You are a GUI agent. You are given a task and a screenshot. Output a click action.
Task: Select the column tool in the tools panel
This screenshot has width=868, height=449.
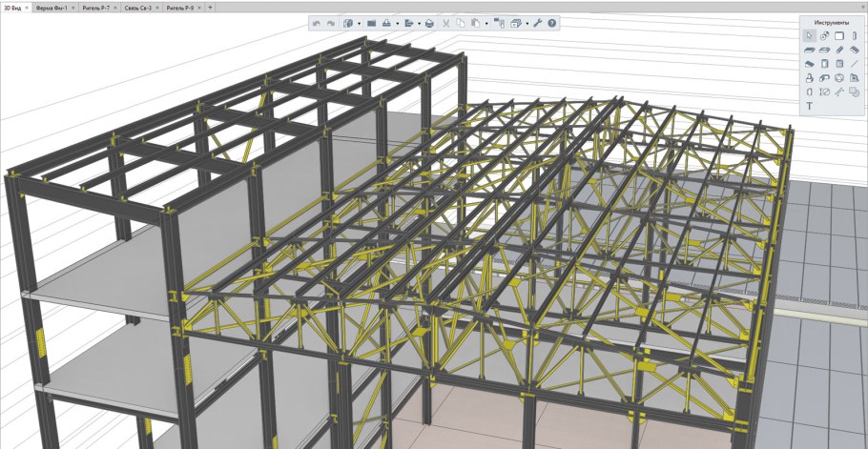pyautogui.click(x=855, y=36)
